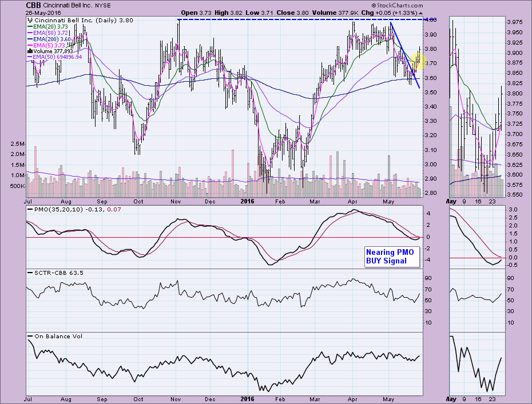Click the 1.0M volume axis label
This screenshot has width=532, height=404.
[18, 175]
